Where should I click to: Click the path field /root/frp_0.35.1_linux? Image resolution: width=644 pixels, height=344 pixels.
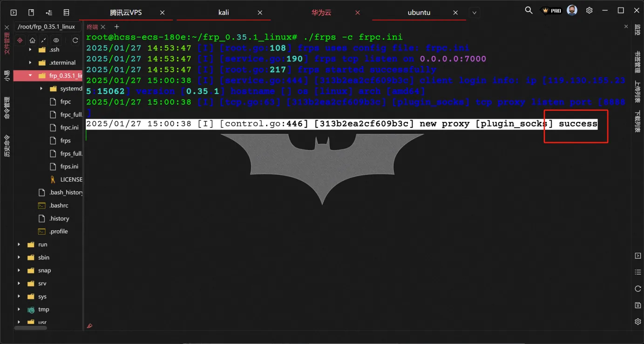(47, 27)
